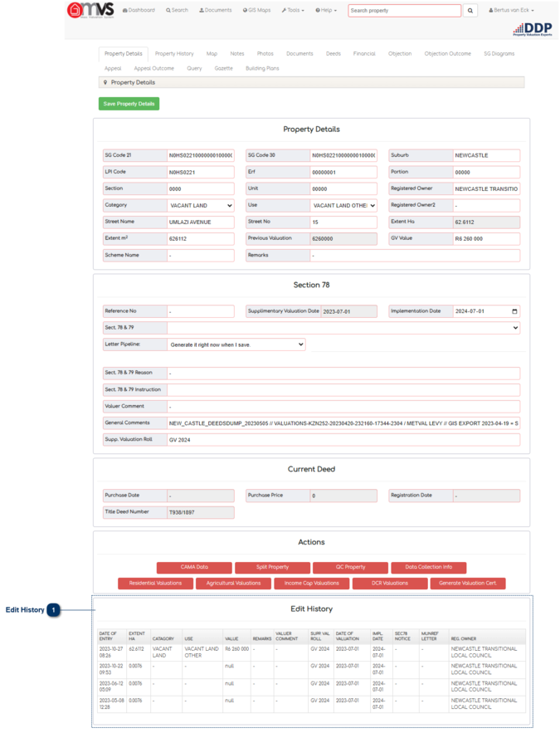Viewport: 560px width, 733px height.
Task: Expand the Help dropdown menu
Action: point(326,10)
